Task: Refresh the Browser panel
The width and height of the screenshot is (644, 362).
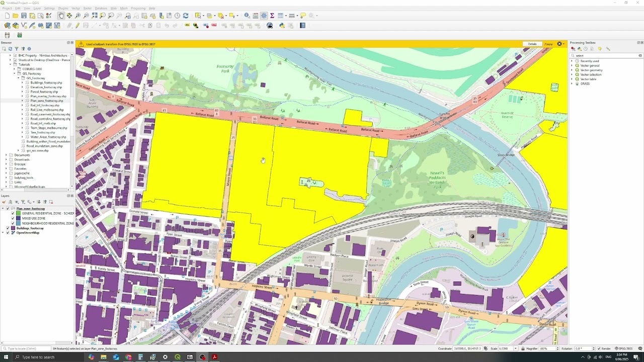Action: click(x=10, y=49)
